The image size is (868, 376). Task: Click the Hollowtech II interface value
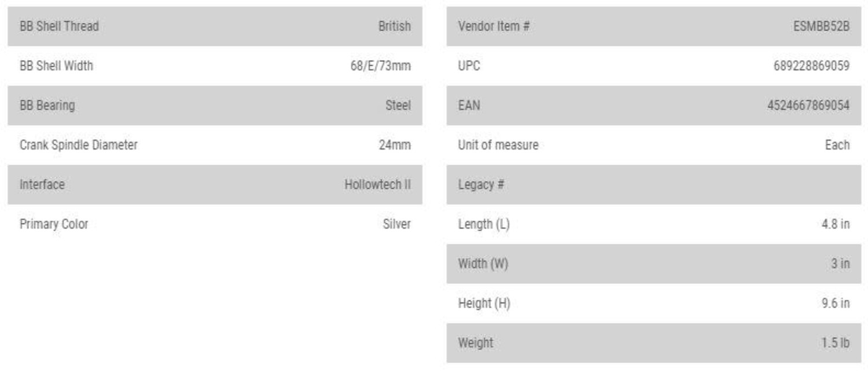pyautogui.click(x=377, y=184)
